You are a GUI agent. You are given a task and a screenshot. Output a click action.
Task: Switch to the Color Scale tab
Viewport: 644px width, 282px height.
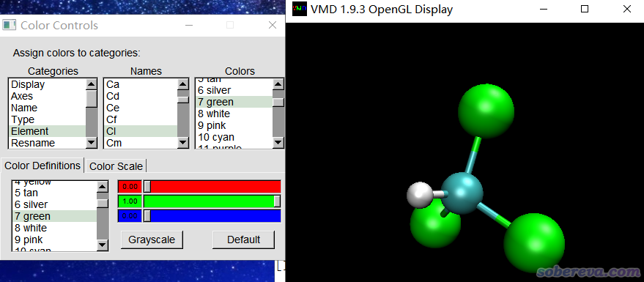[x=116, y=166]
